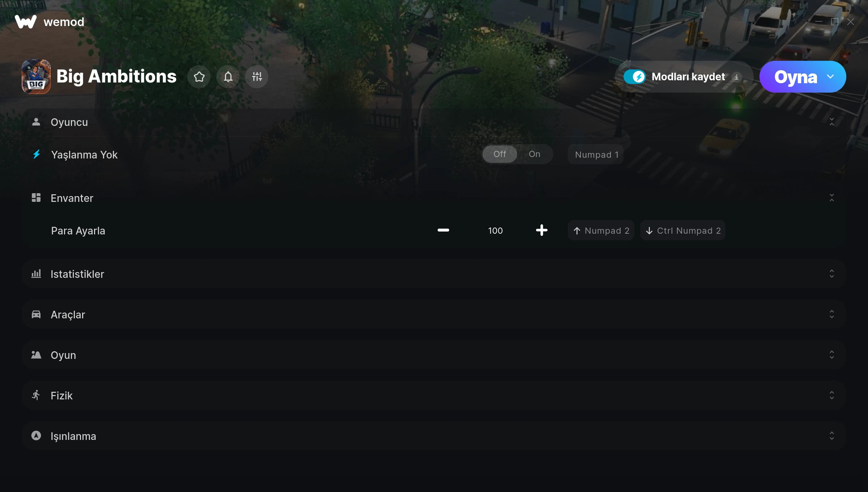
Task: Change the Numpad 1 hotkey binding
Action: tap(596, 155)
